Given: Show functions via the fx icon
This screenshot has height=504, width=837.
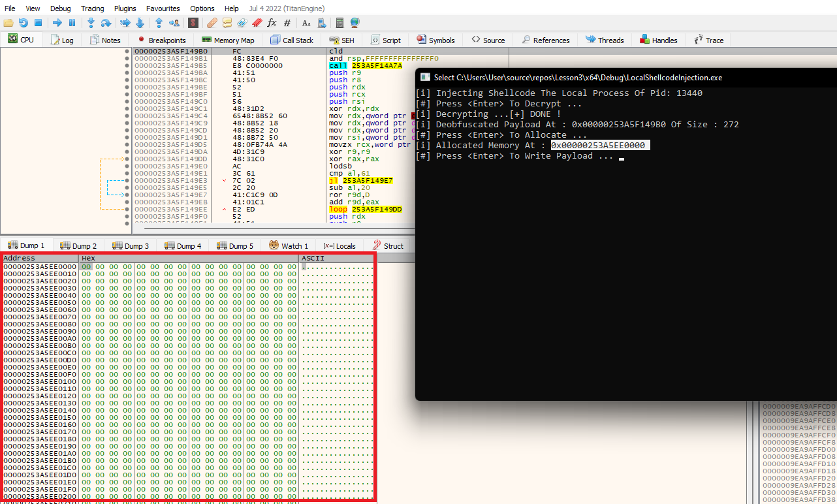Looking at the screenshot, I should point(272,23).
